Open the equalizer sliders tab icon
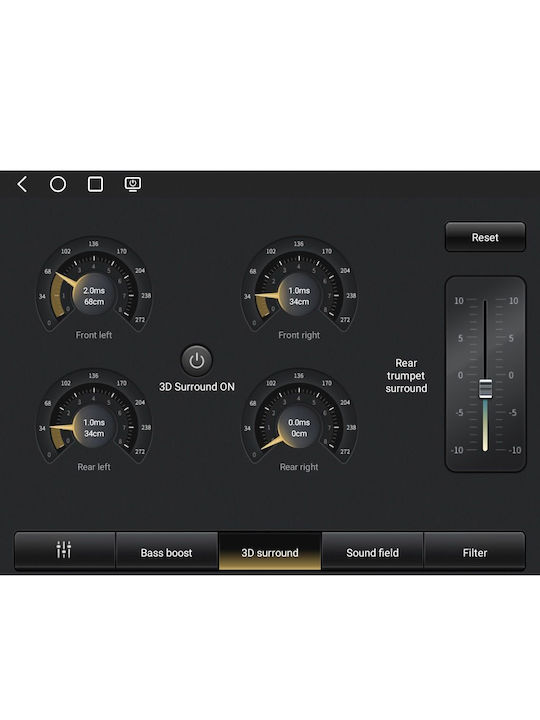The height and width of the screenshot is (720, 540). (x=64, y=551)
